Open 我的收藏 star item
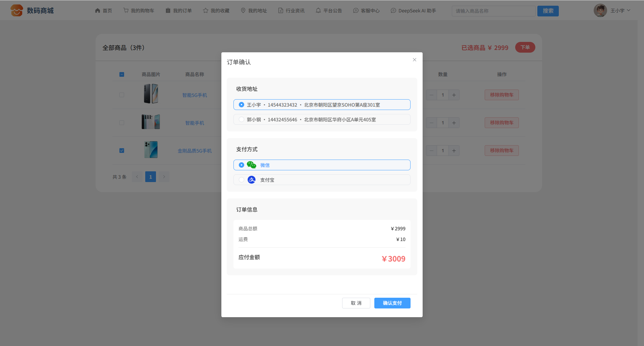The height and width of the screenshot is (346, 644). click(216, 11)
